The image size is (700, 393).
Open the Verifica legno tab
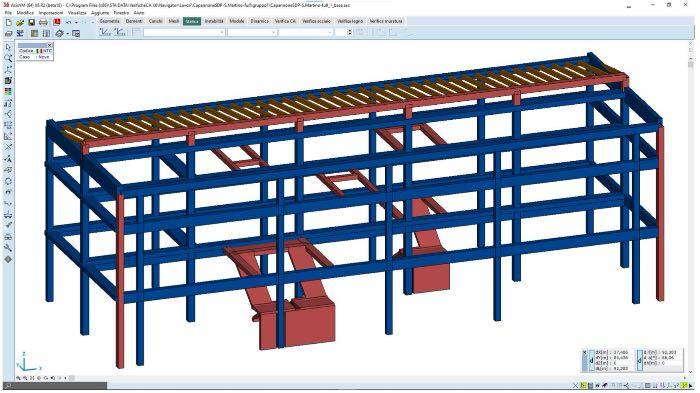click(x=350, y=21)
